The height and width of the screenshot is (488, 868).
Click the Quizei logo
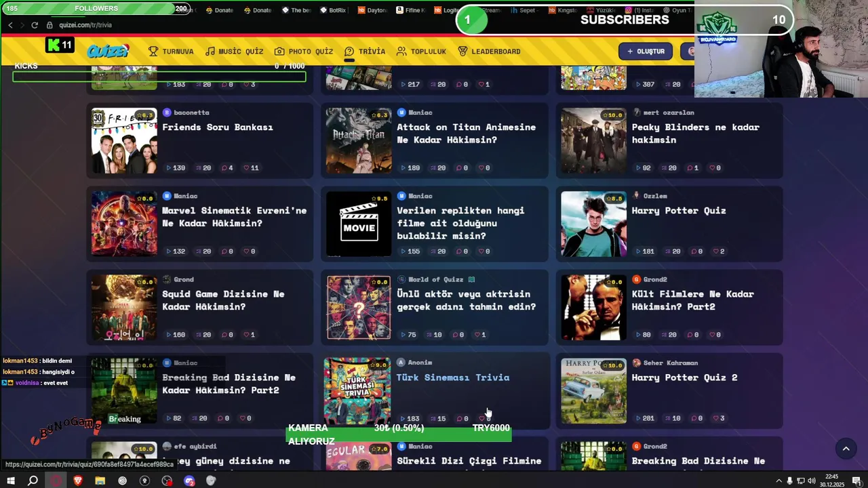108,52
